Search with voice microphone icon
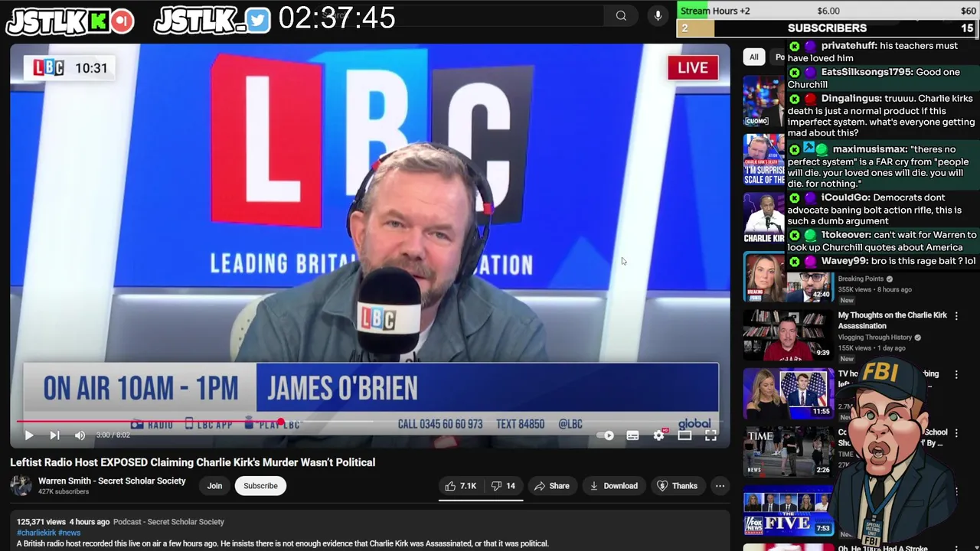 [x=658, y=15]
